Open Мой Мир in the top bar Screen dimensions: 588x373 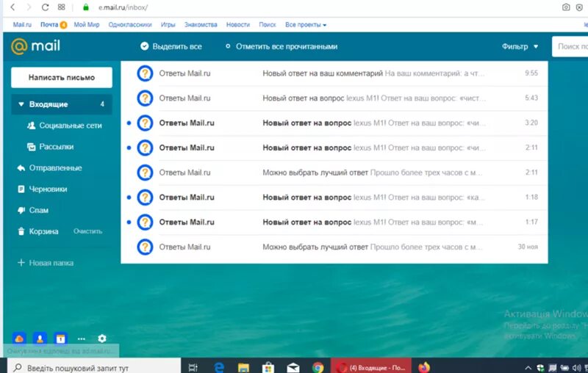(x=87, y=25)
